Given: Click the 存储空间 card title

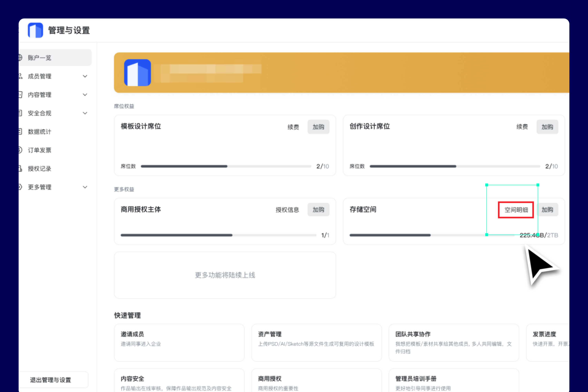Looking at the screenshot, I should point(363,210).
